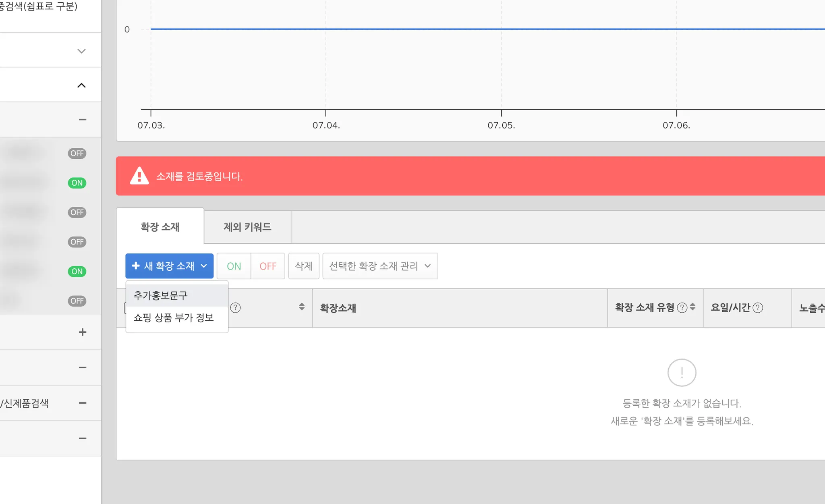
Task: Click sort arrows left of 확장소재 column
Action: 302,307
